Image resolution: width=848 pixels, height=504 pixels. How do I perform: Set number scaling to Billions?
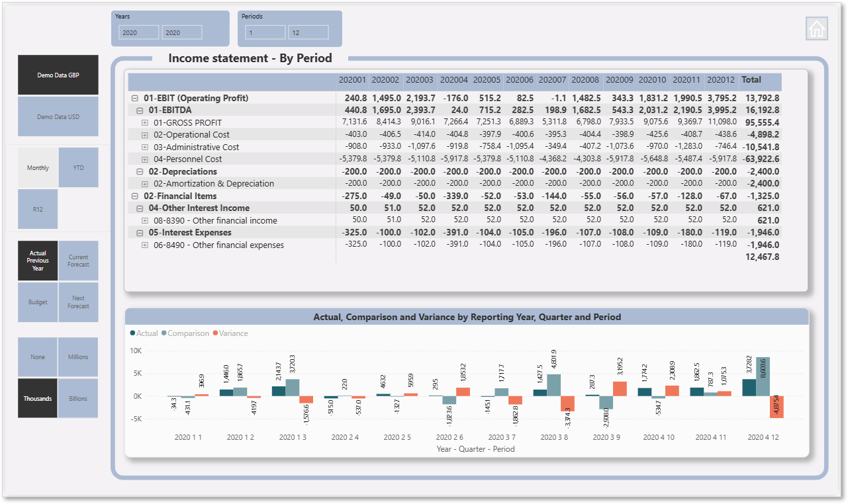pyautogui.click(x=78, y=398)
